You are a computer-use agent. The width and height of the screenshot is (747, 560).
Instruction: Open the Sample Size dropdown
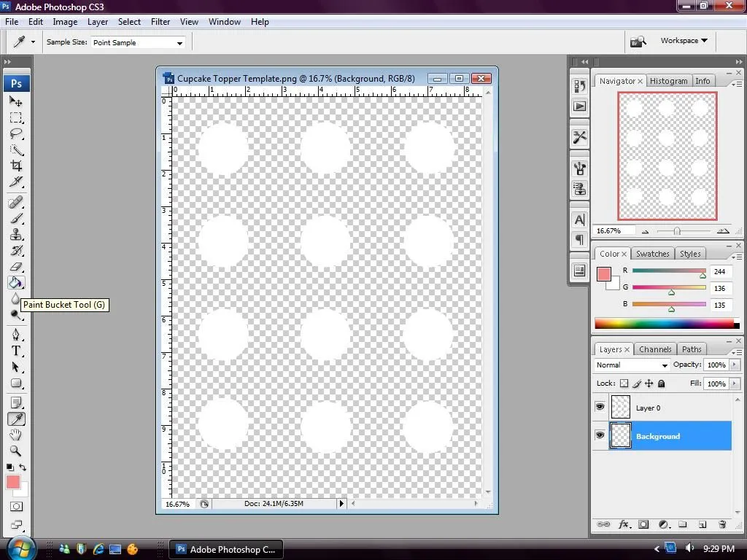178,42
